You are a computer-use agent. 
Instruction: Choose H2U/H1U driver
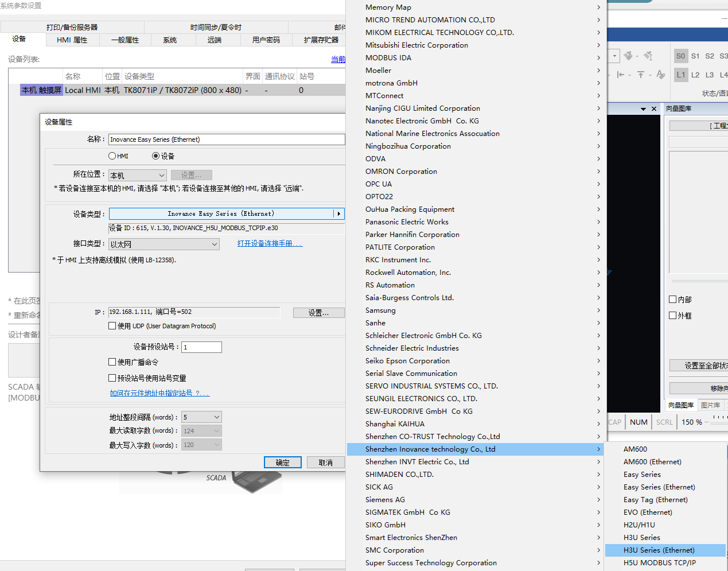click(665, 525)
